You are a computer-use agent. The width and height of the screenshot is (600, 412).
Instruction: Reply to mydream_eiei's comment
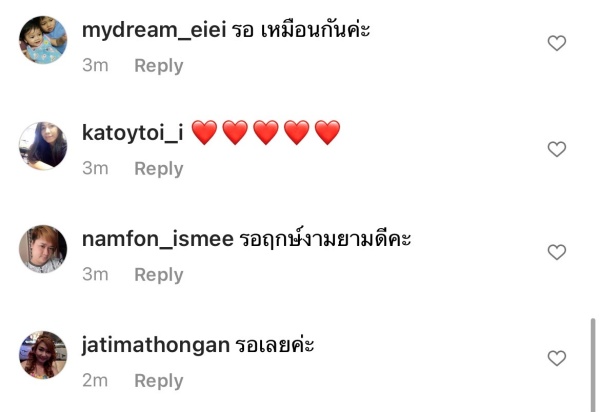pyautogui.click(x=159, y=66)
